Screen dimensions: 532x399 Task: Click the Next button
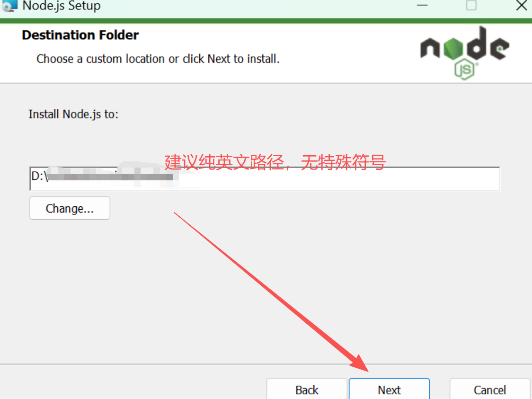click(x=389, y=389)
